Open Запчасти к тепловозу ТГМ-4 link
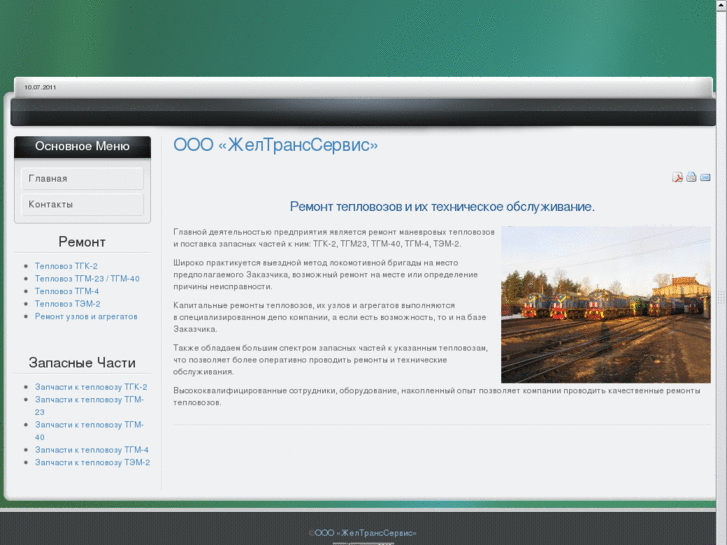Screen dimensions: 727x545 pyautogui.click(x=92, y=449)
